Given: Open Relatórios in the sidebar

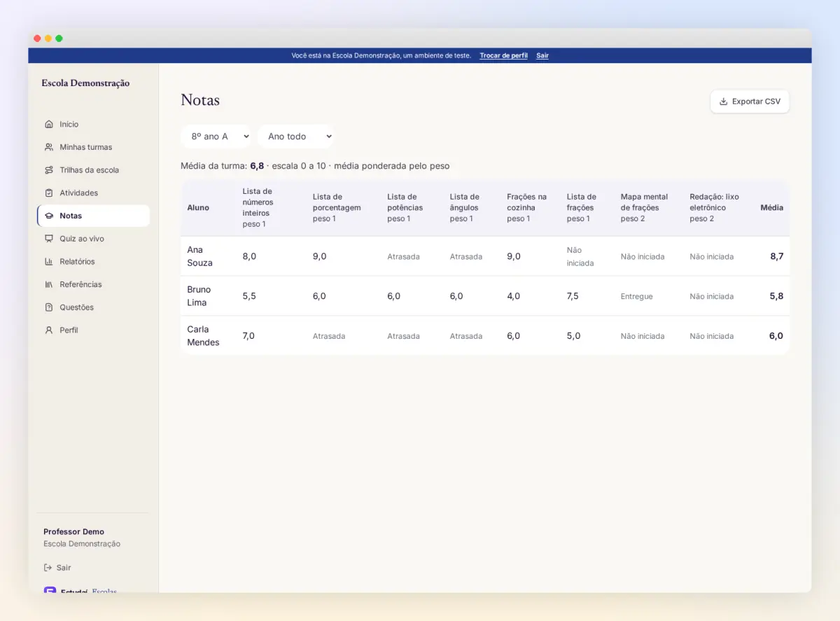Looking at the screenshot, I should tap(93, 261).
